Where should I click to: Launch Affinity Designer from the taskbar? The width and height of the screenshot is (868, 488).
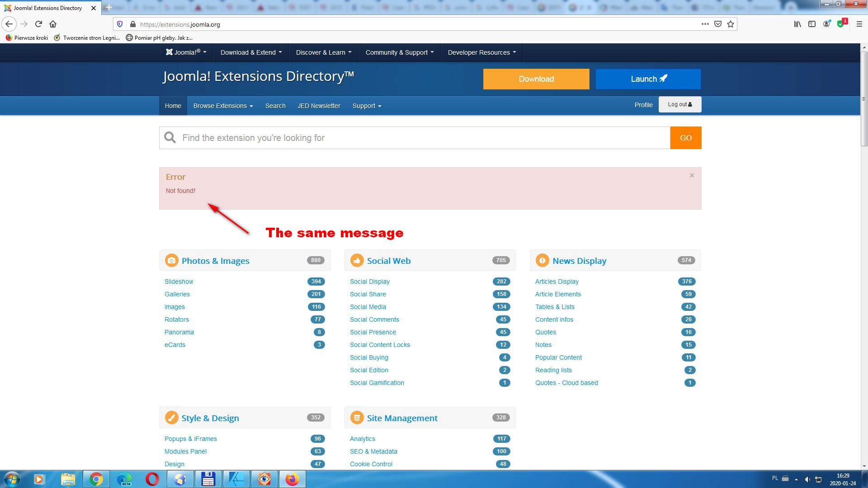click(x=236, y=479)
